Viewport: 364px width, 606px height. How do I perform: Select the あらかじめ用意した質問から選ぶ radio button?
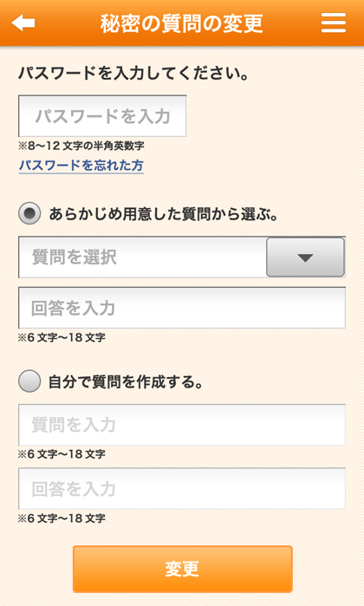point(29,213)
